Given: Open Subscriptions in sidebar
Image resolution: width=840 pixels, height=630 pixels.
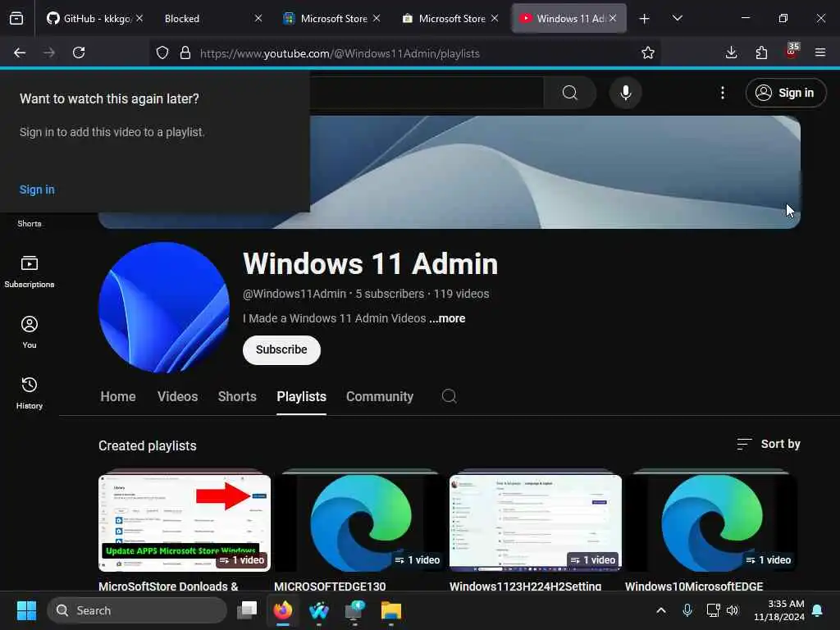Looking at the screenshot, I should 30,272.
